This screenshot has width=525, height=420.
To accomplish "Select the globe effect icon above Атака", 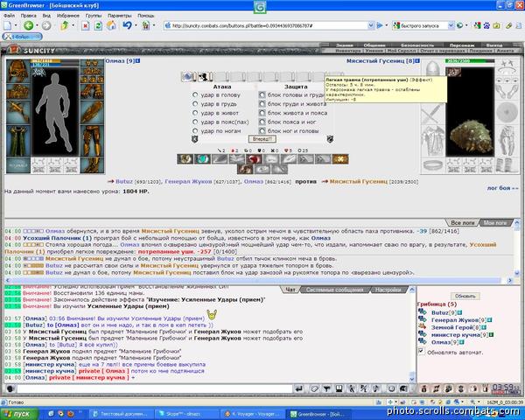I will (x=188, y=77).
